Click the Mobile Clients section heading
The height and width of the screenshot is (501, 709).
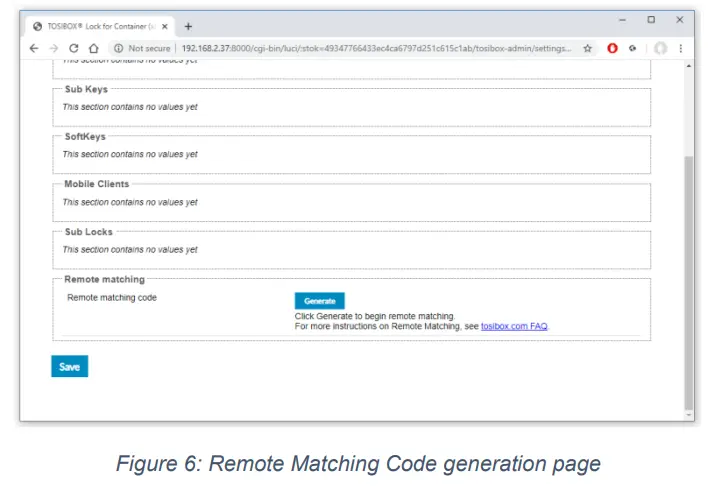coord(97,184)
